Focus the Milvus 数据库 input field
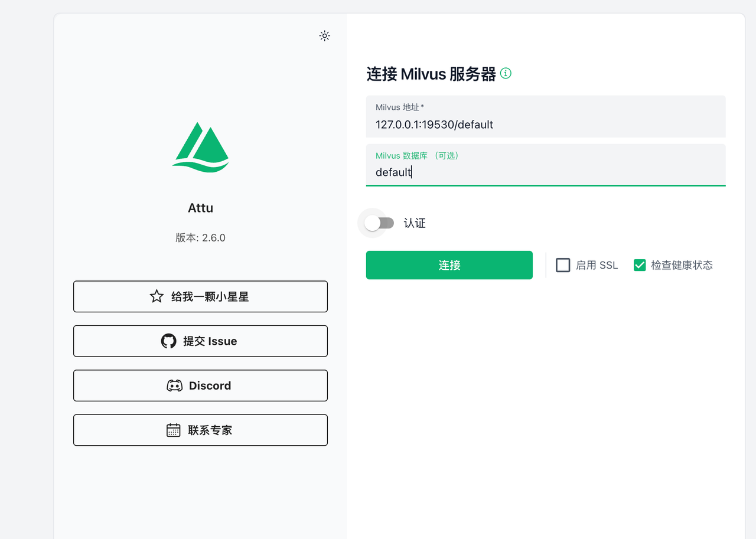 546,165
